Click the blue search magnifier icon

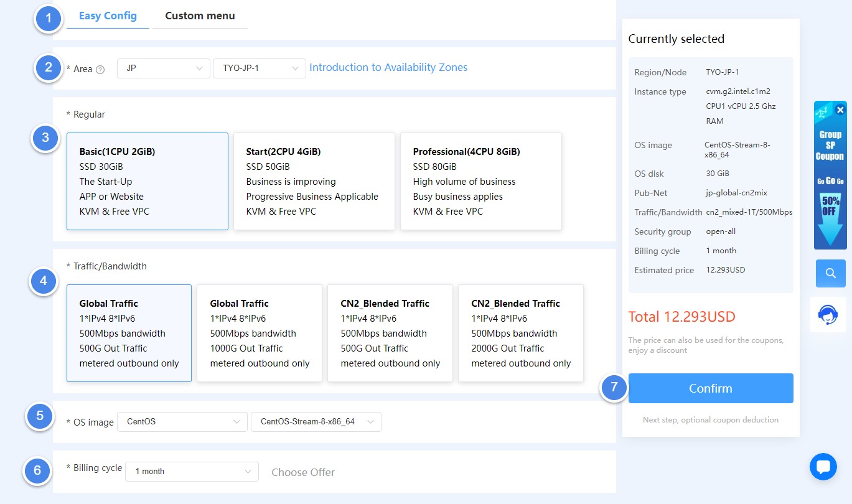(830, 273)
